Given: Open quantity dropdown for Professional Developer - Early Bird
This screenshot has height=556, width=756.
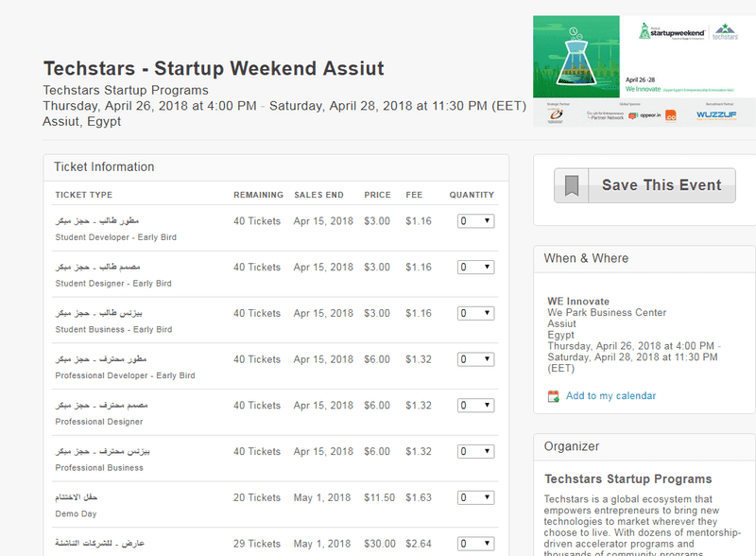Looking at the screenshot, I should (x=475, y=359).
